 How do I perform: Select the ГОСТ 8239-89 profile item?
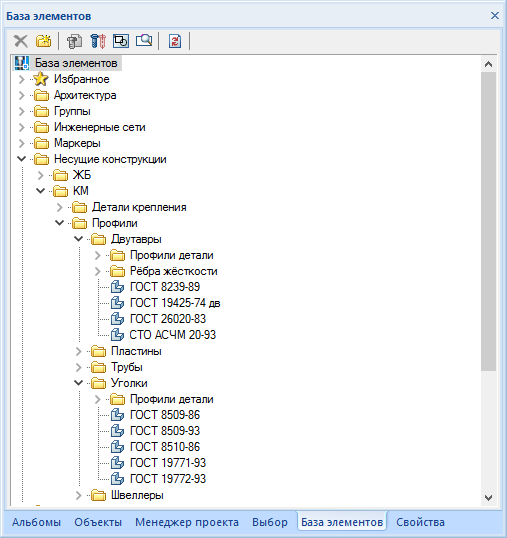click(165, 287)
